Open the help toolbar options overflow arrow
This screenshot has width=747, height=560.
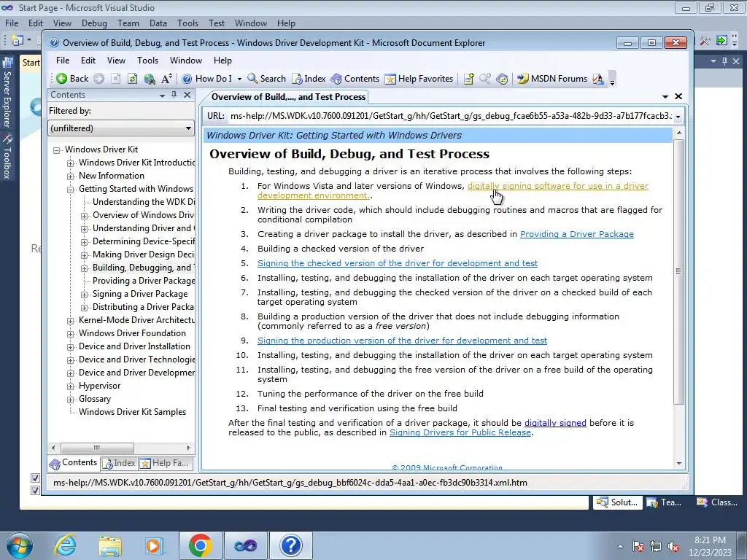(612, 80)
